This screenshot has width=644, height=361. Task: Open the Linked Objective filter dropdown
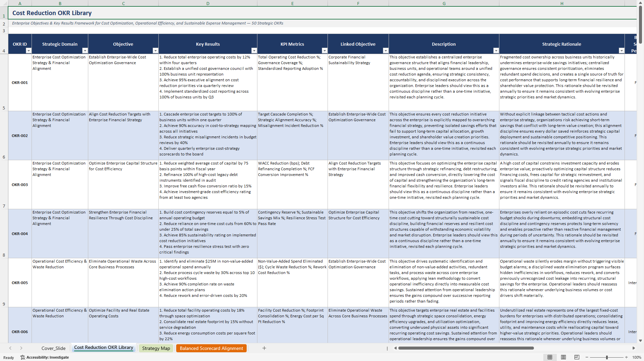386,51
